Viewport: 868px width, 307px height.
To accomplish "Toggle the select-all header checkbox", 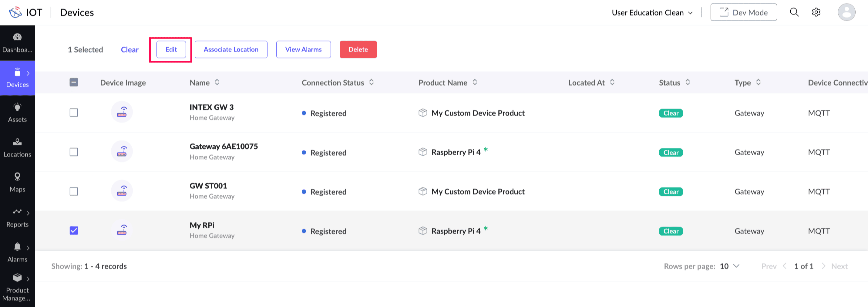I will click(x=74, y=82).
